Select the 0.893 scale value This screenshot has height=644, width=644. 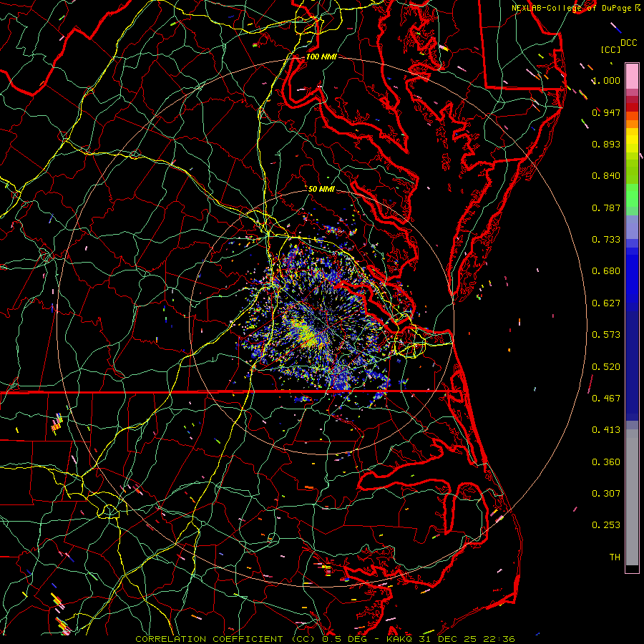point(606,144)
